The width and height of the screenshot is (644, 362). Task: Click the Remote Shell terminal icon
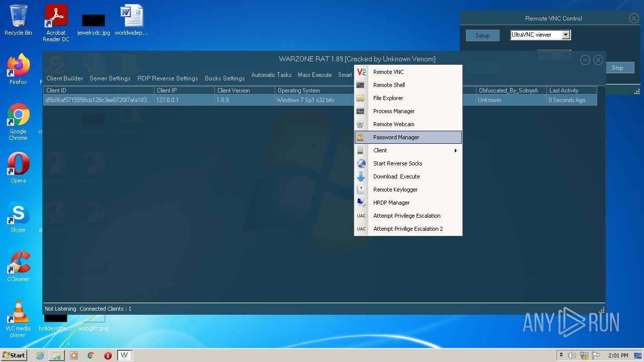(361, 85)
